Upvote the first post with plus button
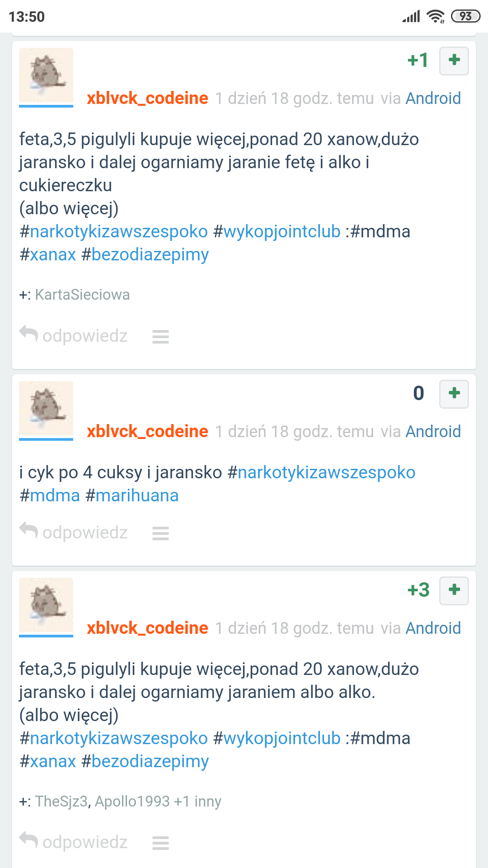Viewport: 488px width, 868px height. 454,61
